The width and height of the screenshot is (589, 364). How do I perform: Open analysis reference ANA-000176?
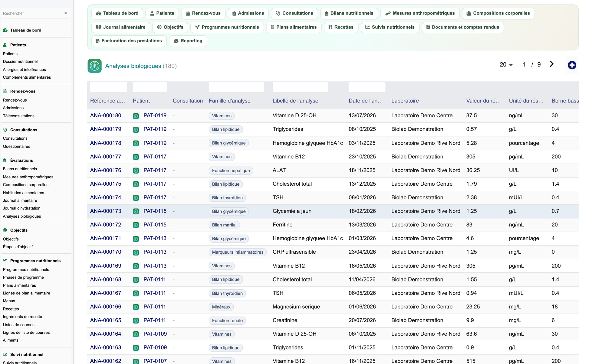pyautogui.click(x=106, y=170)
